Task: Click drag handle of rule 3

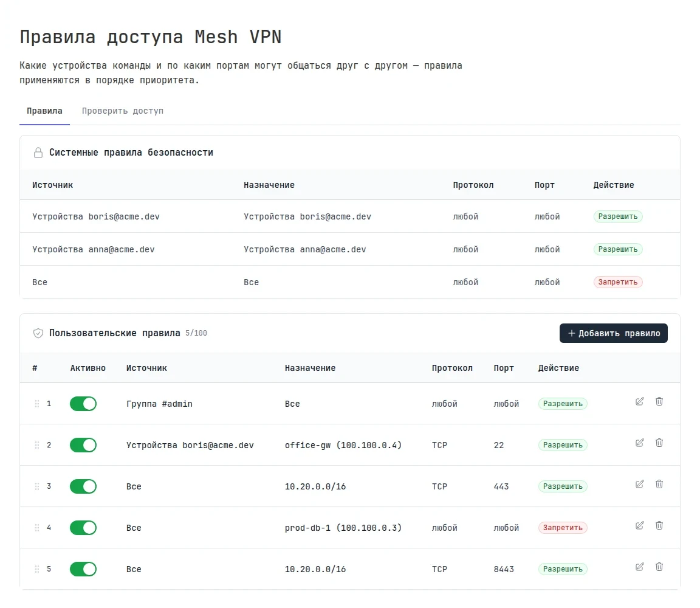Action: tap(37, 486)
